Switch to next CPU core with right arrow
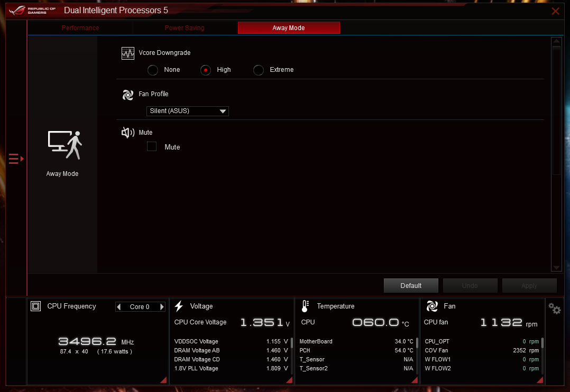570x392 pixels. pos(162,306)
